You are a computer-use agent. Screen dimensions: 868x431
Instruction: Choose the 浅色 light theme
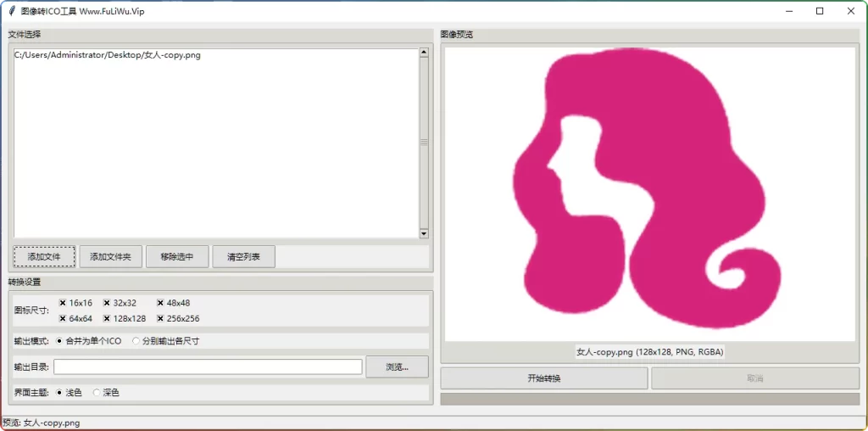pos(69,393)
